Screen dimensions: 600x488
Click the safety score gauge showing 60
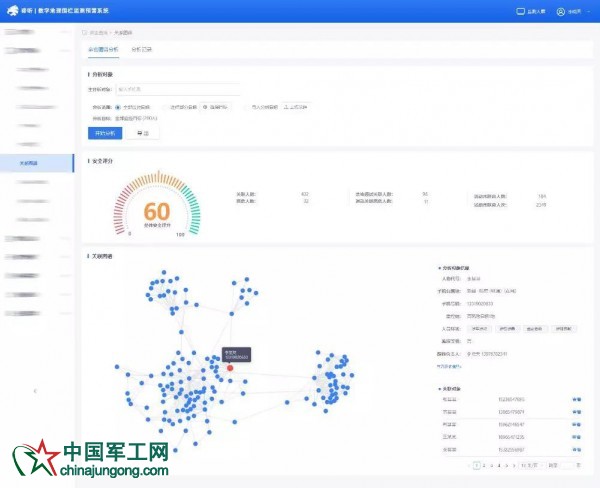(156, 211)
